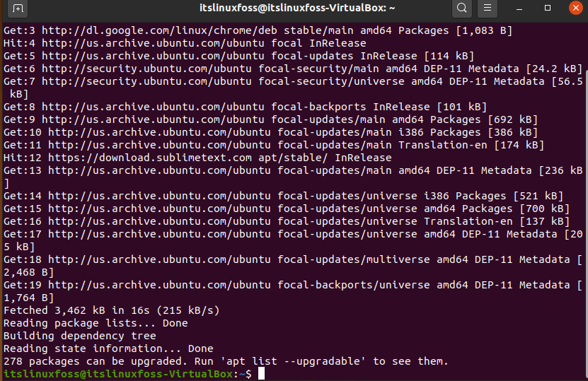Click the Get:10 main i386 Packages line
Screen dimensions: 588x381
pyautogui.click(x=271, y=133)
